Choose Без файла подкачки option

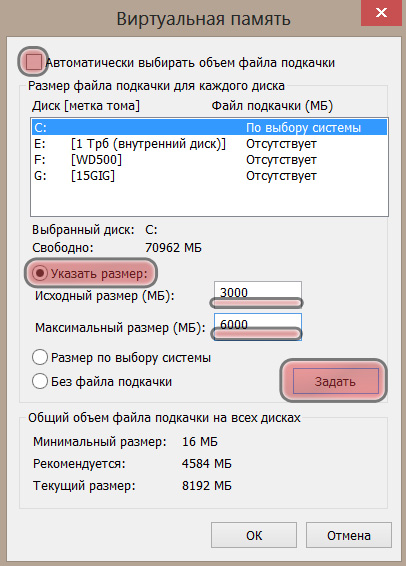tap(40, 381)
